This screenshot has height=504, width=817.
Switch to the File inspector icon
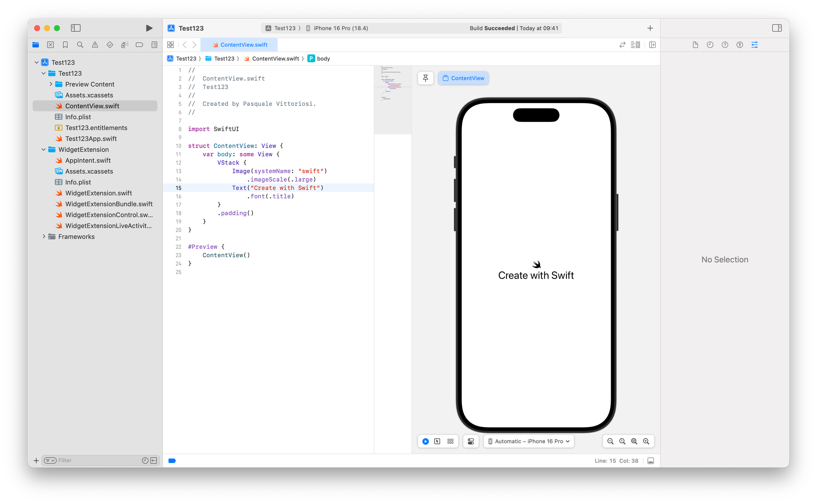coord(695,45)
